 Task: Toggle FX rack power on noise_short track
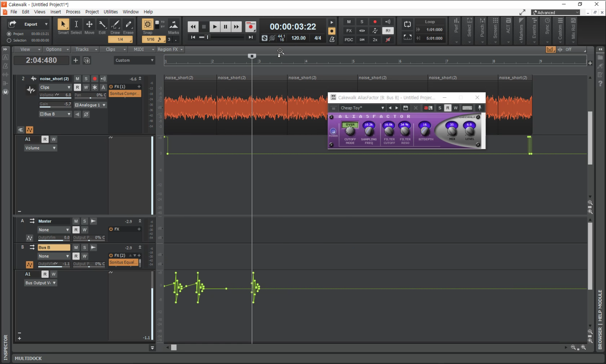click(x=111, y=87)
